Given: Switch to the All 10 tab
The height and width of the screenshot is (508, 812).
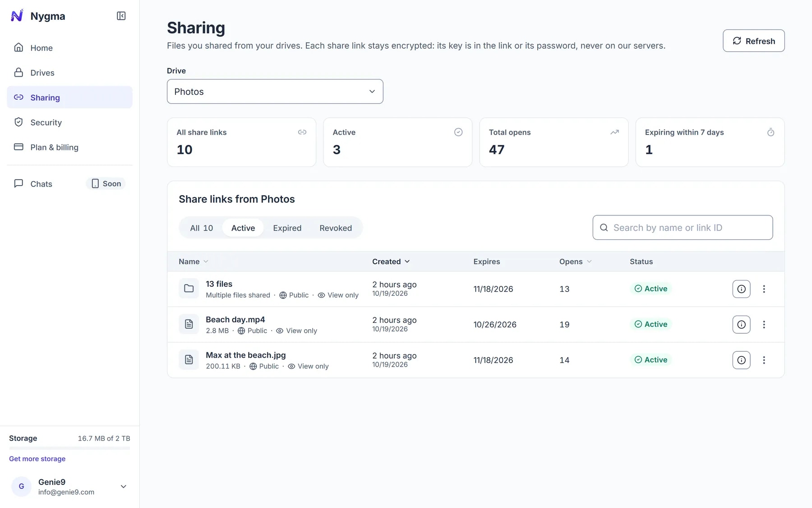Looking at the screenshot, I should pyautogui.click(x=201, y=228).
